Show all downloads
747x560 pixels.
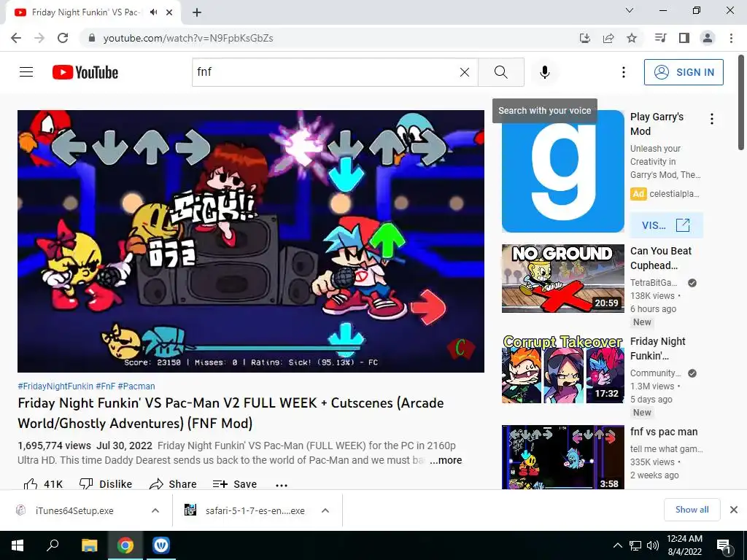click(x=692, y=510)
